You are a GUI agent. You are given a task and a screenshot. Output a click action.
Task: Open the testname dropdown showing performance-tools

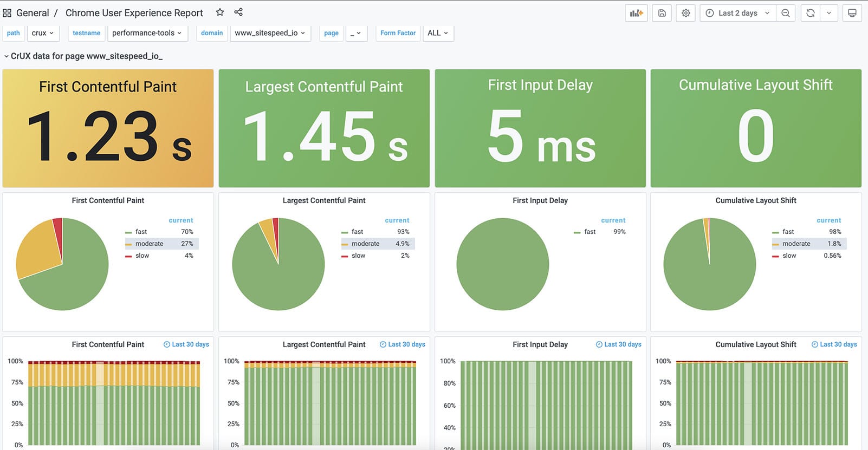click(x=147, y=33)
